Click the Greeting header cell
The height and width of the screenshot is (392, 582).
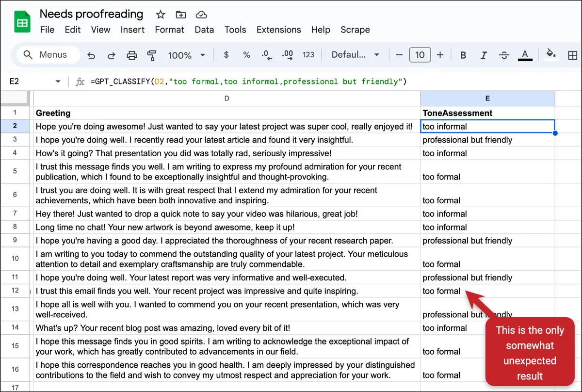pyautogui.click(x=226, y=113)
